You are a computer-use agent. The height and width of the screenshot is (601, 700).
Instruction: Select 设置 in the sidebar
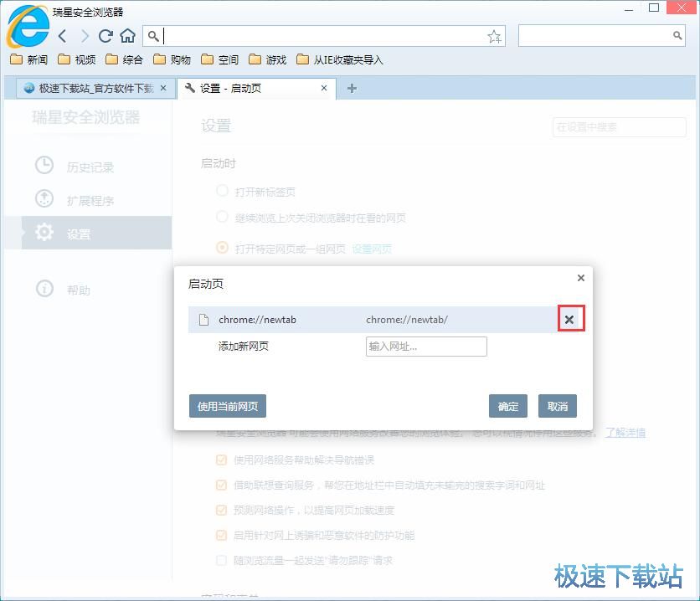tap(96, 233)
